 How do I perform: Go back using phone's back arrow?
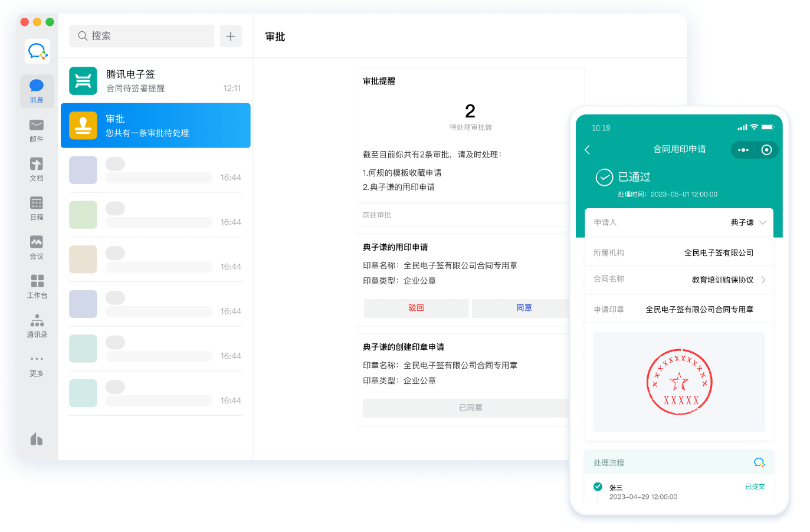(588, 150)
